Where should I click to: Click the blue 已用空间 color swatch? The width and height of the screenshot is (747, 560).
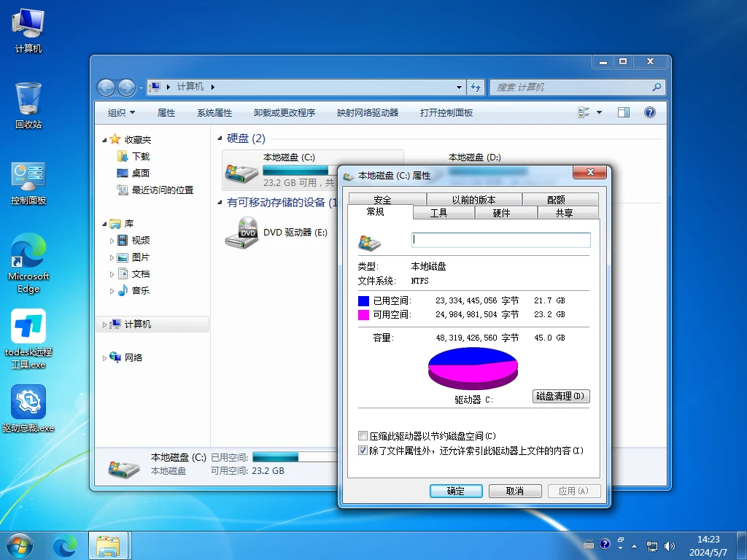[x=363, y=301]
